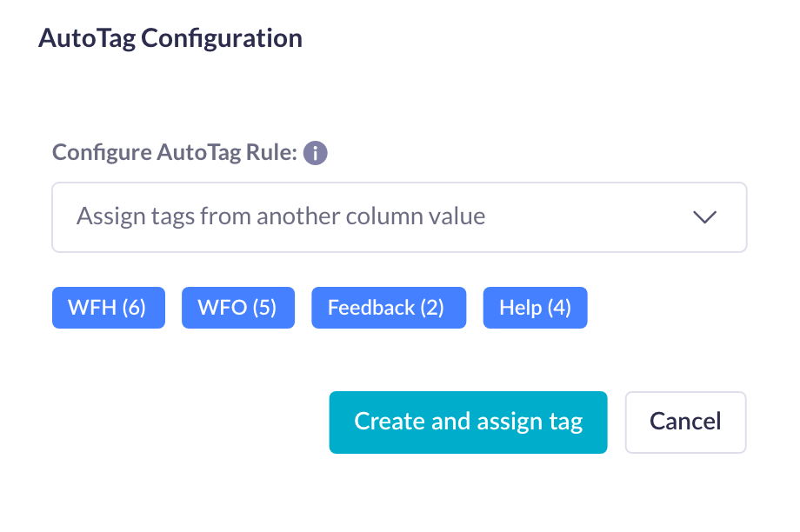This screenshot has height=532, width=800.
Task: Expand the 'Assign tags from another column value' selector
Action: tap(399, 216)
